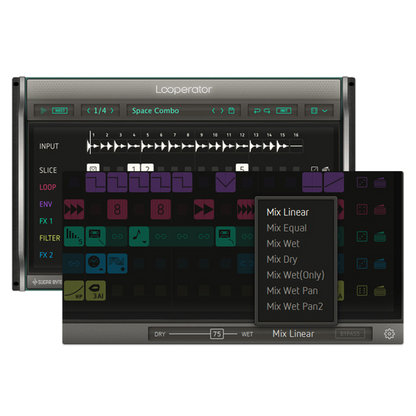Choose Mix Linear from the menu
The width and height of the screenshot is (416, 416).
288,212
